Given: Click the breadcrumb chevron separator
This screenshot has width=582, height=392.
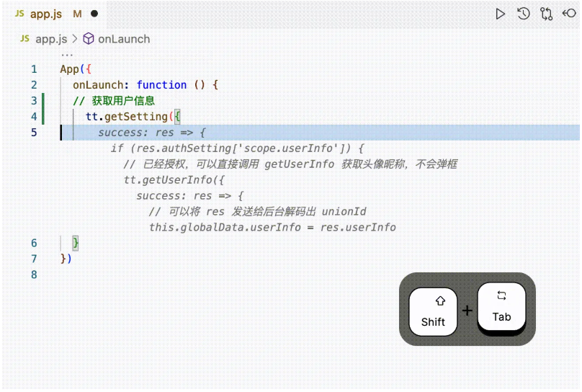Looking at the screenshot, I should [x=75, y=39].
